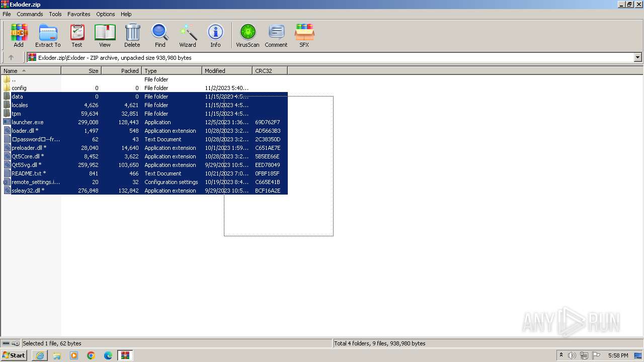Screen dimensions: 644x362
Task: Open the Find magnifier icon
Action: tap(160, 35)
